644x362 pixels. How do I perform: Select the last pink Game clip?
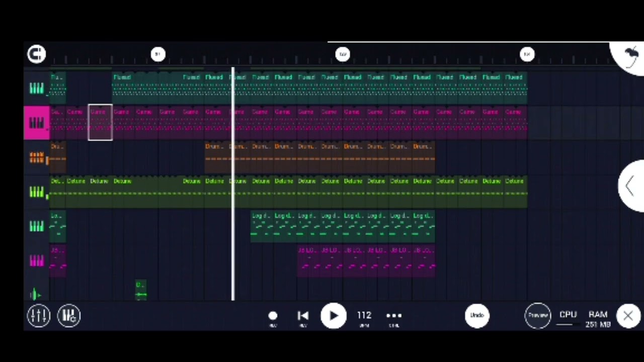(516, 123)
